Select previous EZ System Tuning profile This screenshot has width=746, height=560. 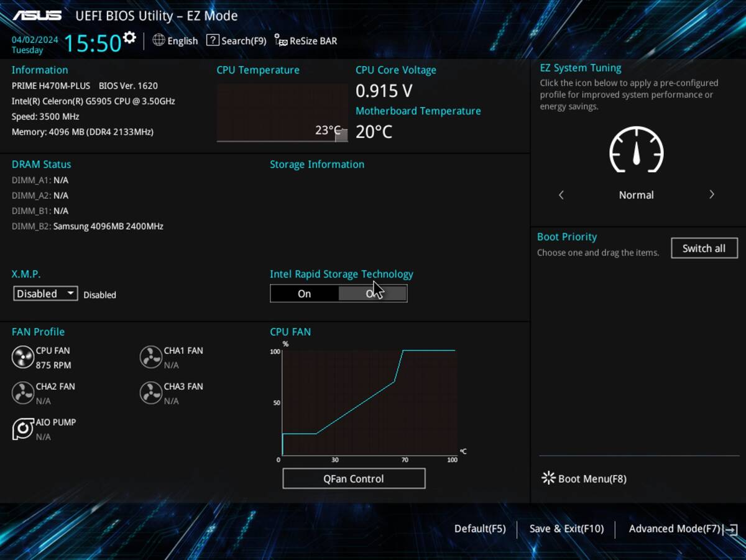pyautogui.click(x=561, y=195)
